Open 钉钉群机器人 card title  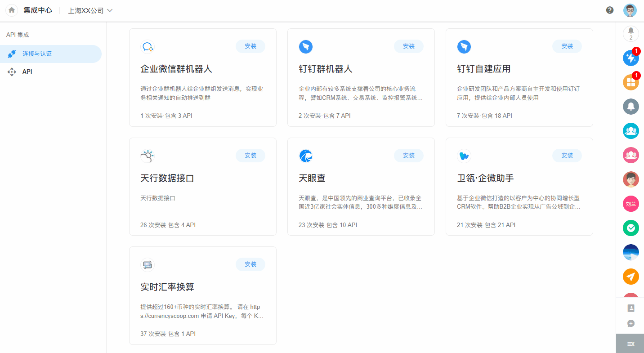(326, 69)
